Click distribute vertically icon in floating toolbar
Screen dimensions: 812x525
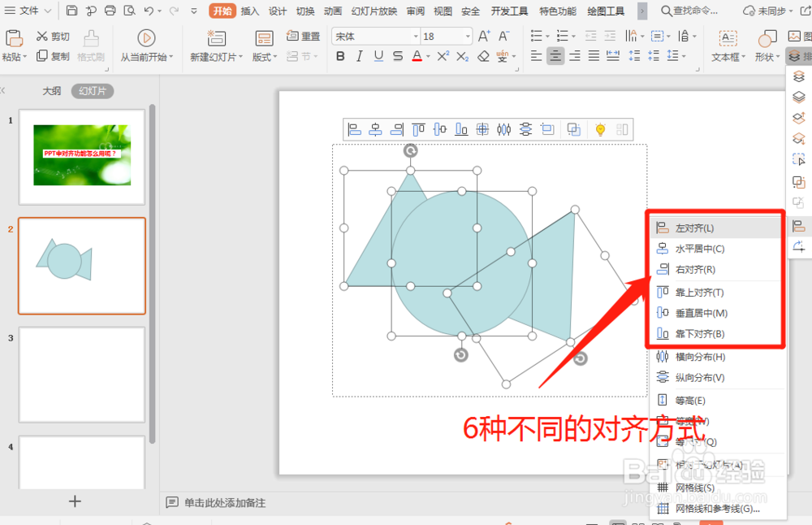pyautogui.click(x=525, y=129)
